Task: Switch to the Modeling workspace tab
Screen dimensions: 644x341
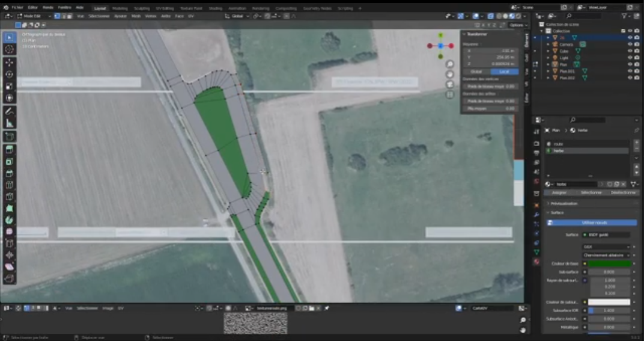Action: tap(120, 8)
